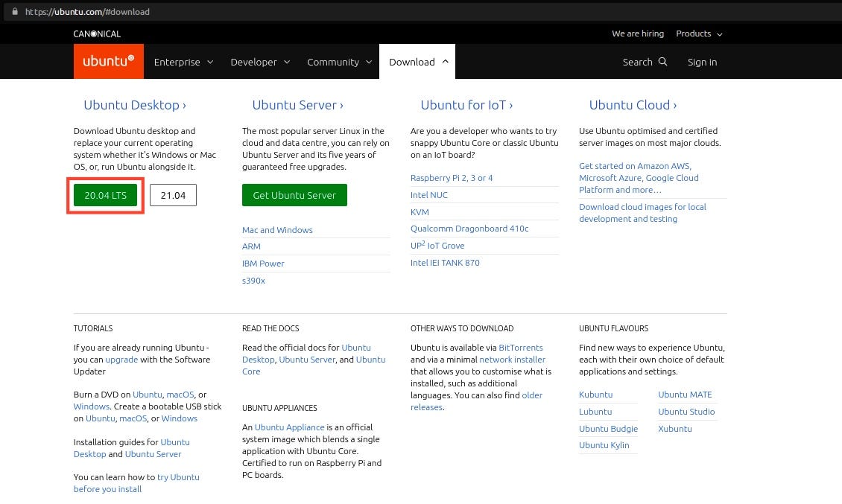
Task: Open the Kubuntu flavour link
Action: pos(595,395)
